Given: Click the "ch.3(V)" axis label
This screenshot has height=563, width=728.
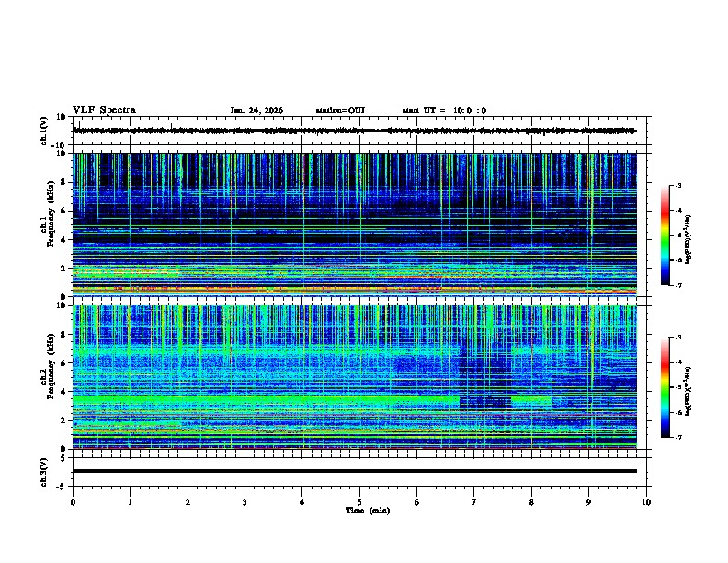Looking at the screenshot, I should pos(43,472).
